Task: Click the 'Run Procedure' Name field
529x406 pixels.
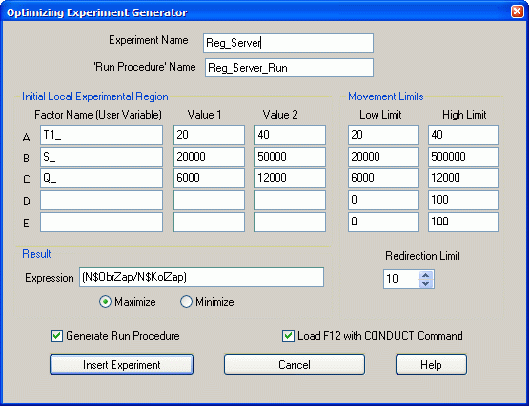Action: point(289,67)
